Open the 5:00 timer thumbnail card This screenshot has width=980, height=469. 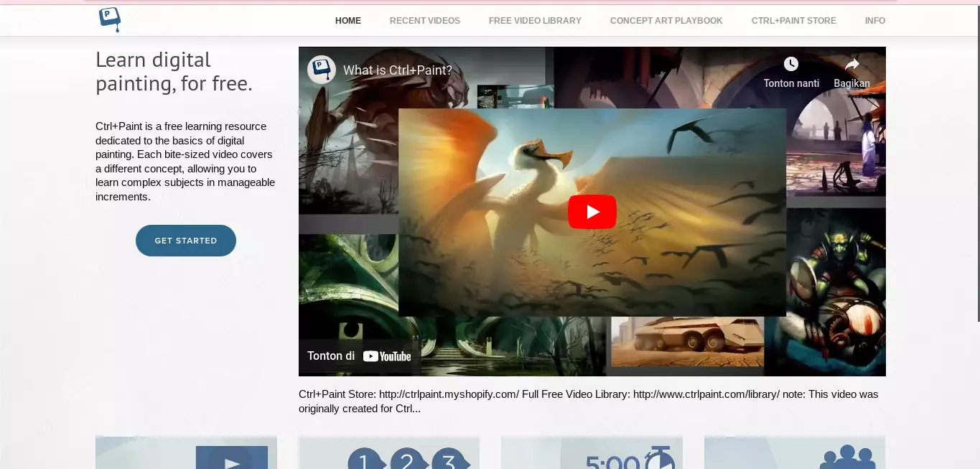(592, 452)
